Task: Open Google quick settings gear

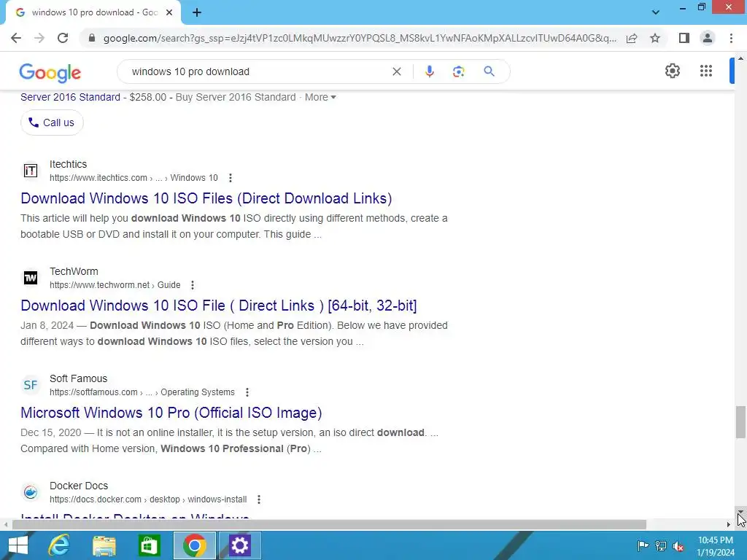Action: click(x=672, y=71)
